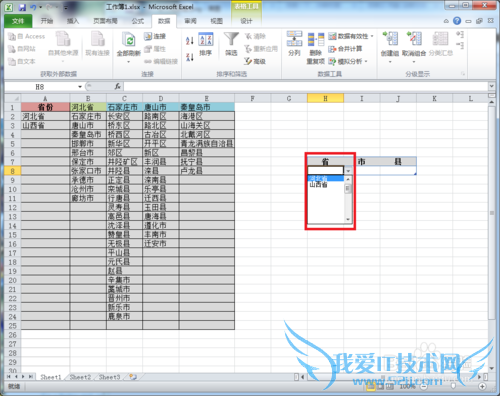Click the vertical scrollbar down arrow
Screen dimensions: 500x396
point(492,368)
